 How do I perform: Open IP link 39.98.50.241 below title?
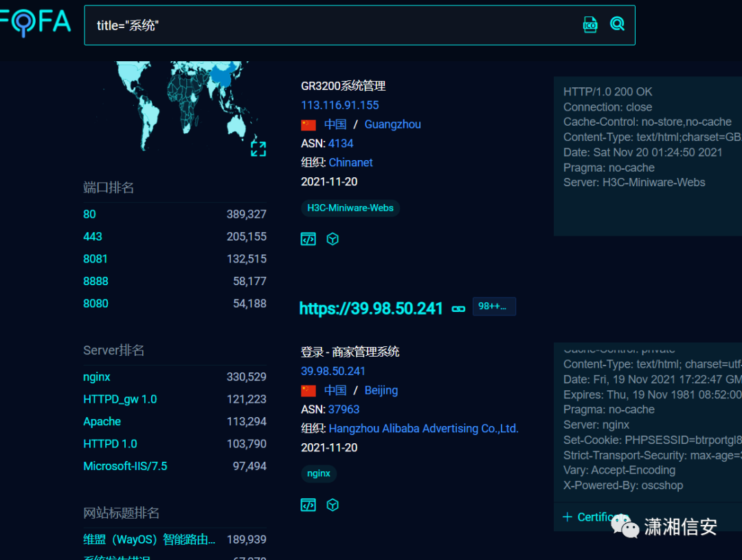coord(333,371)
